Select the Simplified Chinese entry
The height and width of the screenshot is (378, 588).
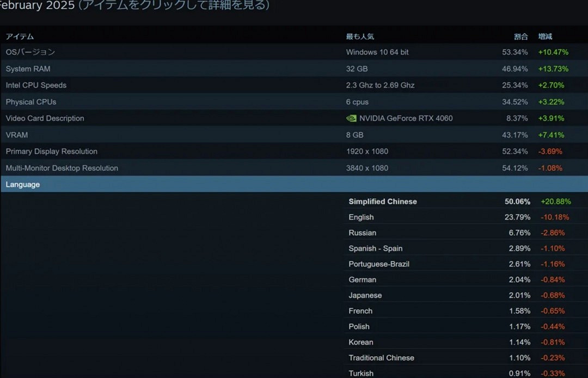[383, 201]
